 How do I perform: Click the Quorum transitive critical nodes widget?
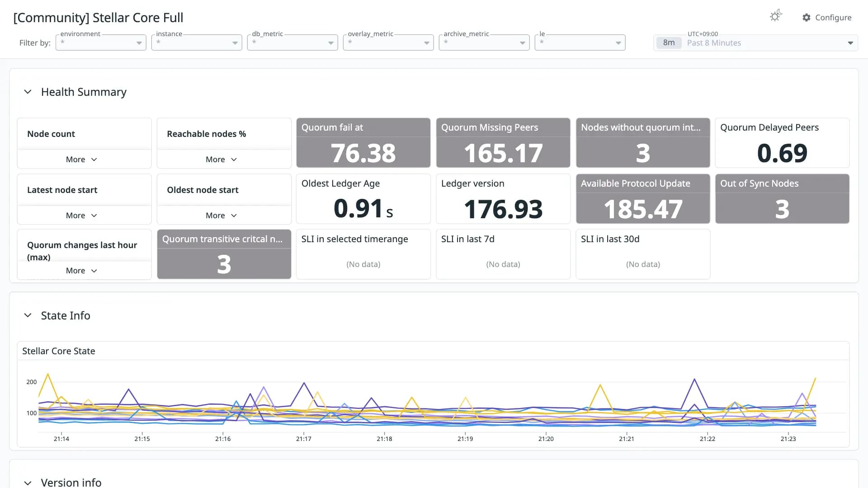[224, 254]
